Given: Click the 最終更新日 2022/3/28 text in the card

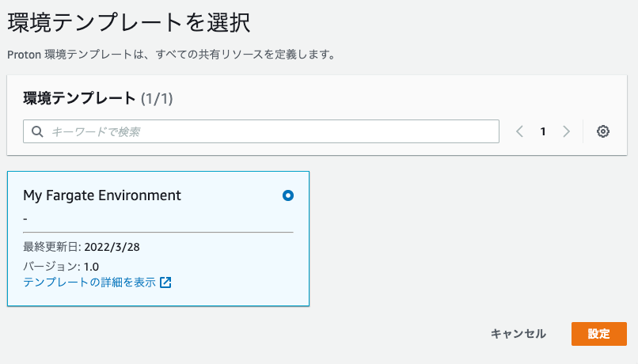Looking at the screenshot, I should tap(82, 247).
